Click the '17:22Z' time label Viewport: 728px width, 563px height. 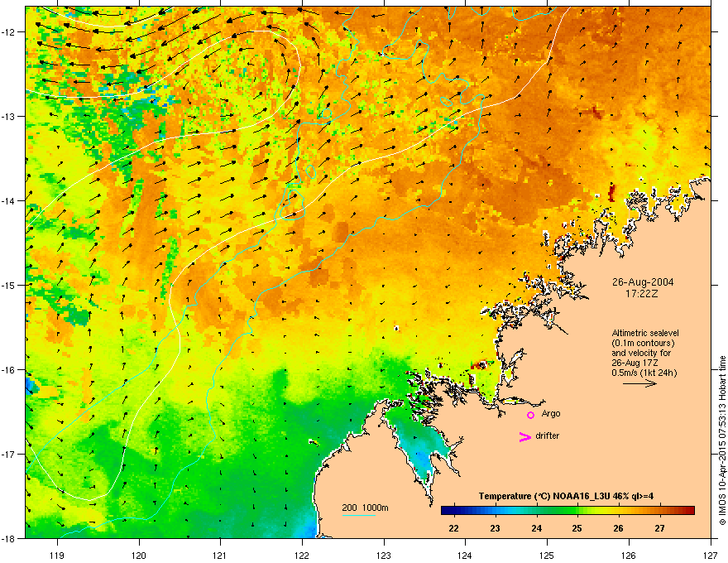coord(642,294)
